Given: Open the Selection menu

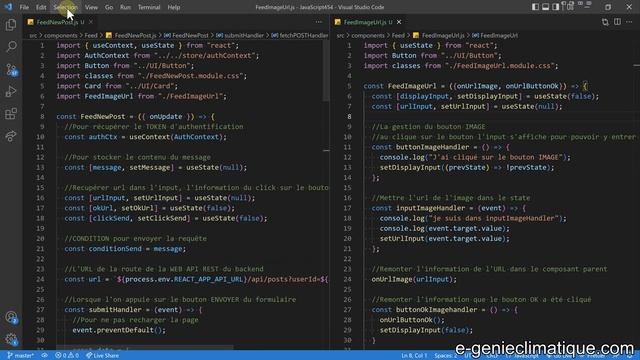Looking at the screenshot, I should 65,7.
